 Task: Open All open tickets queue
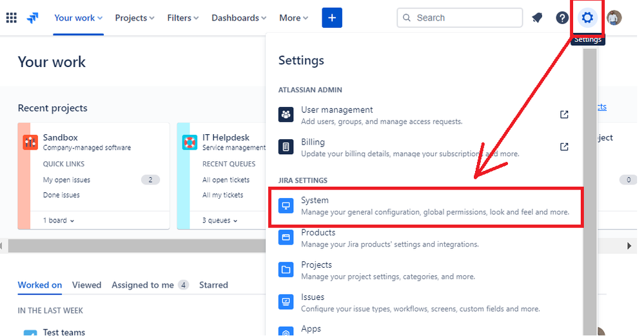[226, 180]
